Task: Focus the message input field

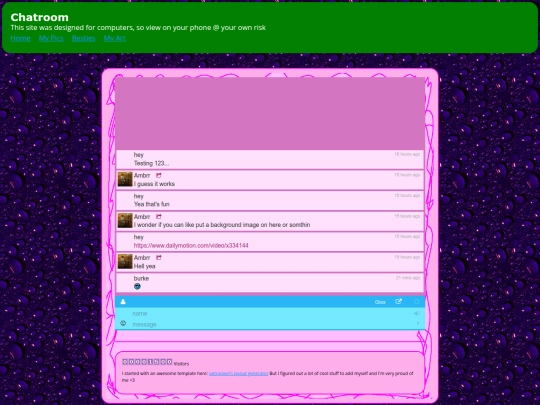Action: [270, 324]
